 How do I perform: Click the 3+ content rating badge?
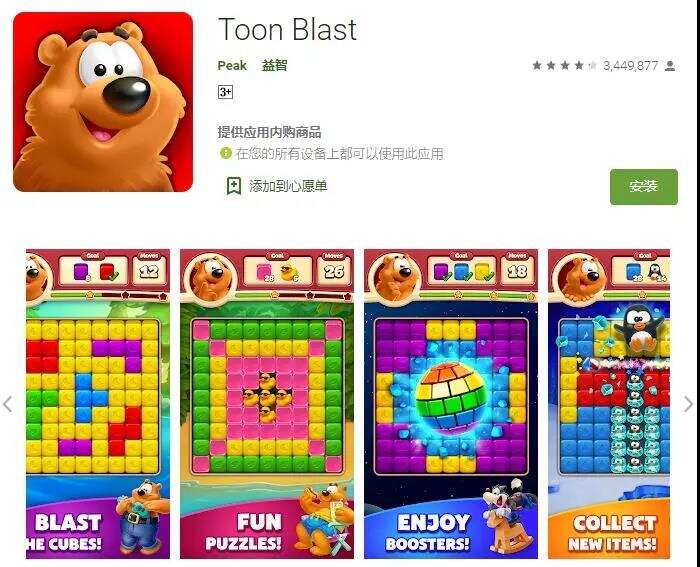pyautogui.click(x=225, y=92)
